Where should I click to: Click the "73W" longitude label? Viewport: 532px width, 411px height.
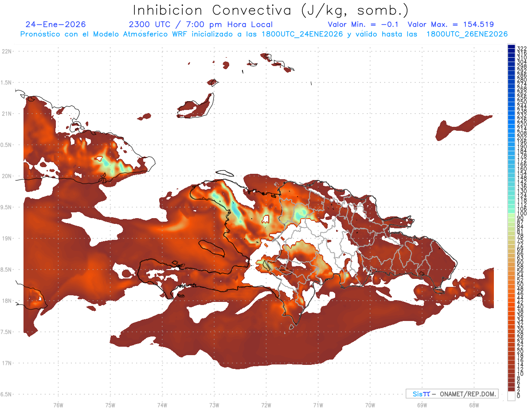pos(214,405)
